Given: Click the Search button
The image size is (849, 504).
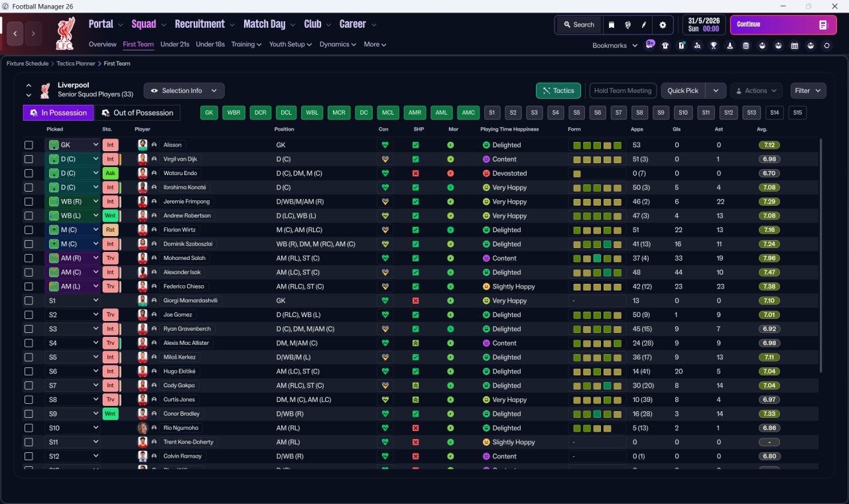Looking at the screenshot, I should click(x=579, y=25).
